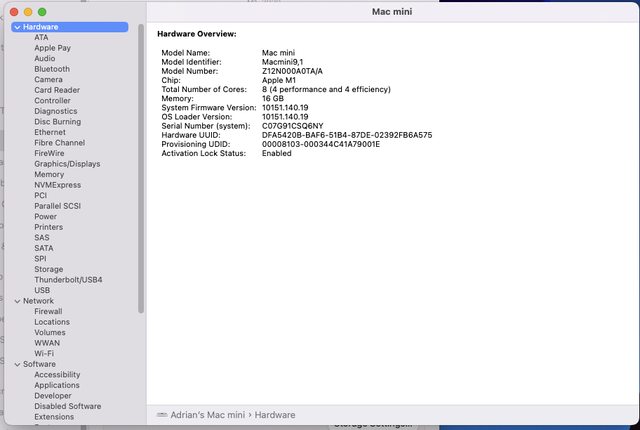Show Apple Pay hardware details
Image resolution: width=640 pixels, height=430 pixels.
[52, 48]
